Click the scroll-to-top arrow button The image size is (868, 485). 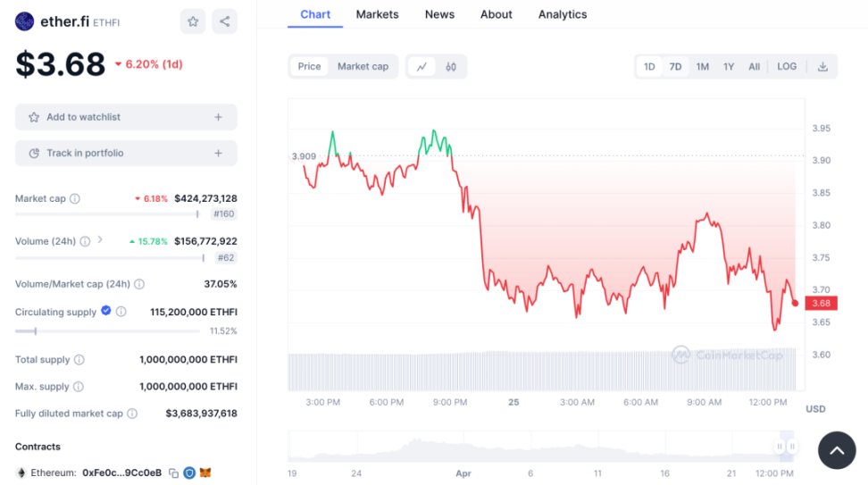pyautogui.click(x=836, y=451)
